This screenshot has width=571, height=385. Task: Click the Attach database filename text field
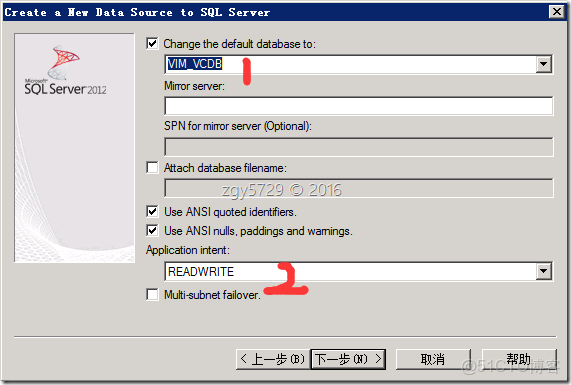coord(358,188)
